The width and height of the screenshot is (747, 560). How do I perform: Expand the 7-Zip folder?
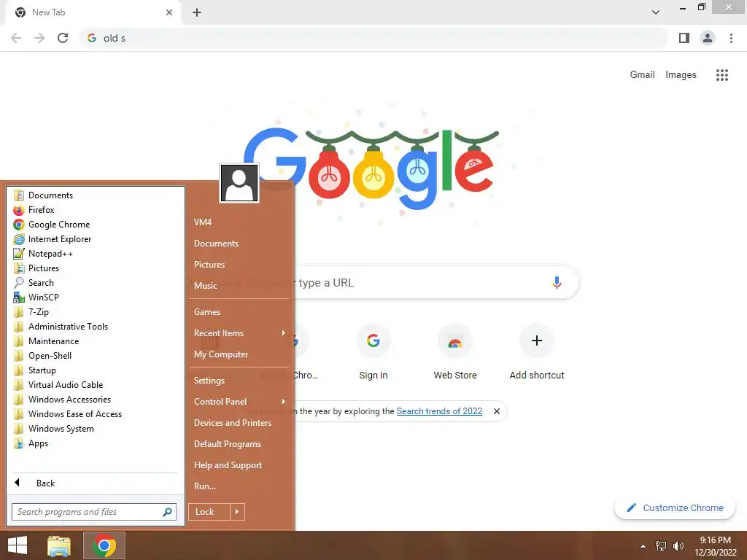tap(38, 312)
